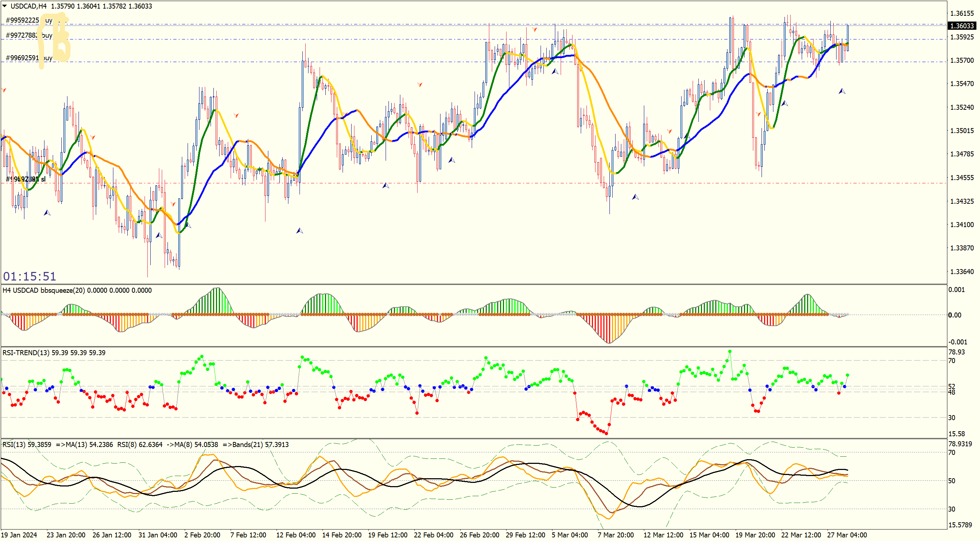Click the highest green RSI-TREND dot near 78.93
The image size is (980, 541).
(x=730, y=352)
